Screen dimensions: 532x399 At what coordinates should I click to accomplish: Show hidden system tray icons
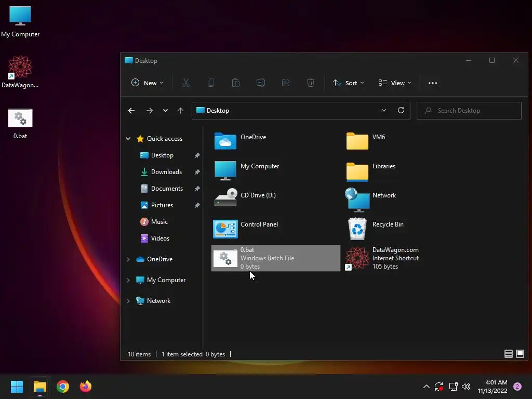427,387
